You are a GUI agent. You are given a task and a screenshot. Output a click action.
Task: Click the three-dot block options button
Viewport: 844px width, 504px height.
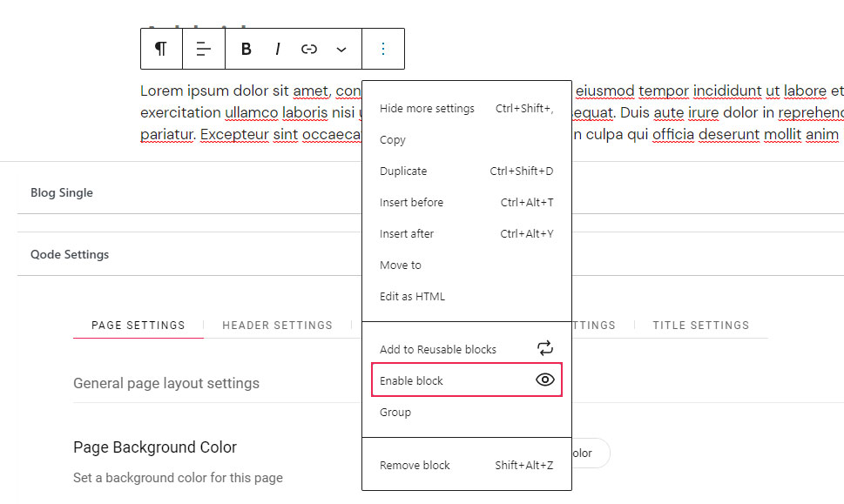click(x=383, y=49)
